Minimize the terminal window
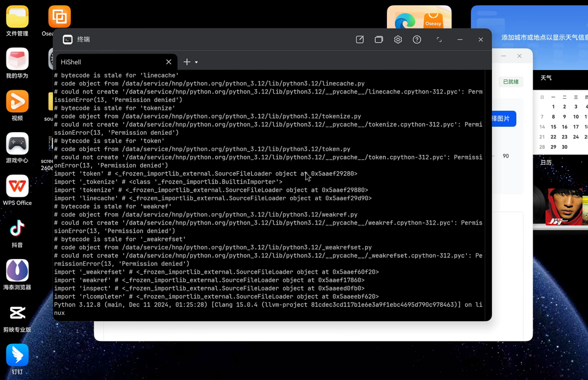588x380 pixels. tap(460, 39)
